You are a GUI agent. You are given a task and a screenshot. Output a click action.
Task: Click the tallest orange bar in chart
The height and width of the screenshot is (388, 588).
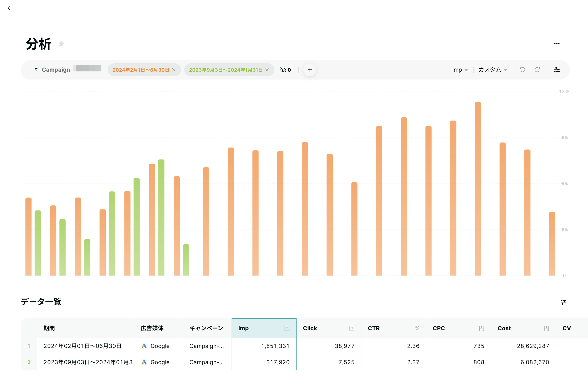coord(478,189)
